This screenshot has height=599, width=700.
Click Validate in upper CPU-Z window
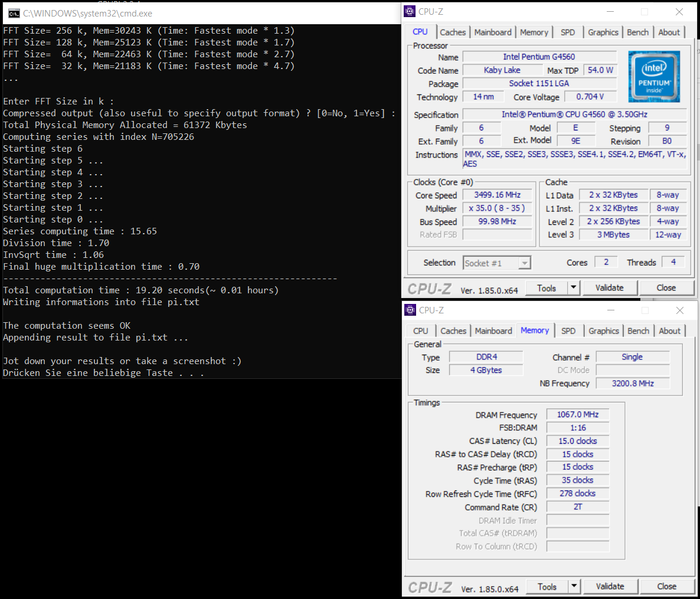[x=609, y=288]
